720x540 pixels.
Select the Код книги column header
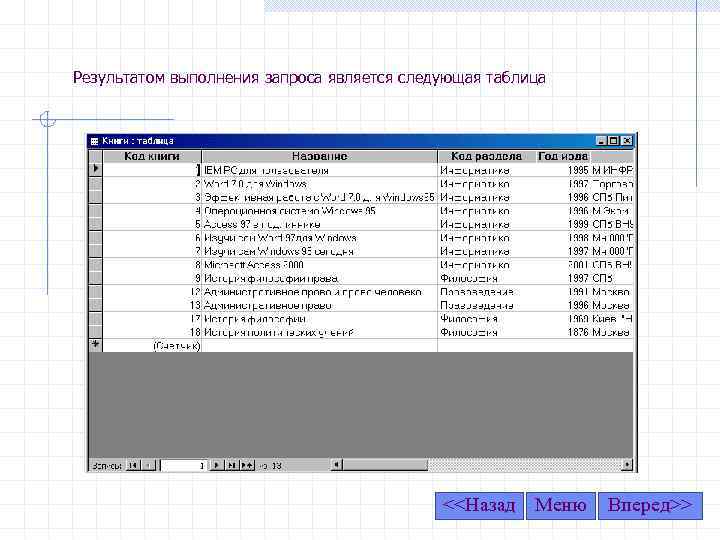(152, 156)
